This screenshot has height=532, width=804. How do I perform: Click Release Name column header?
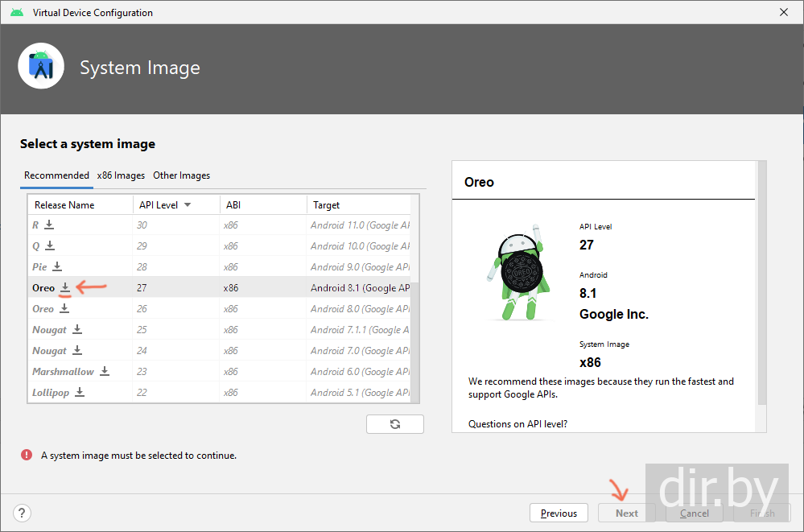(64, 205)
